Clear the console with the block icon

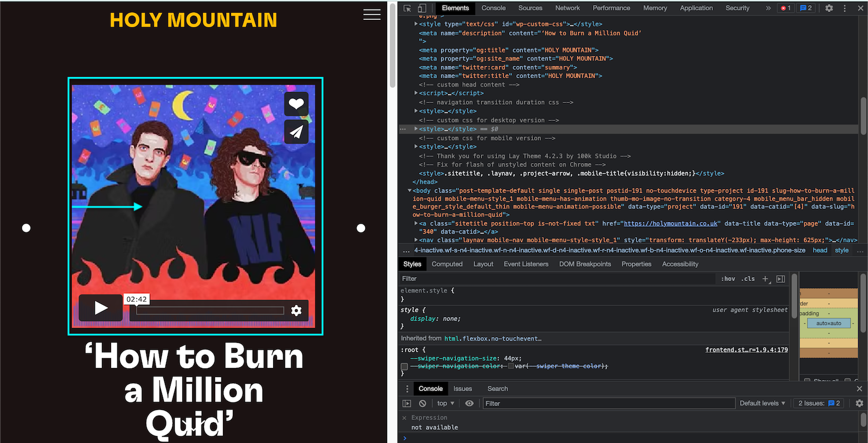(422, 403)
